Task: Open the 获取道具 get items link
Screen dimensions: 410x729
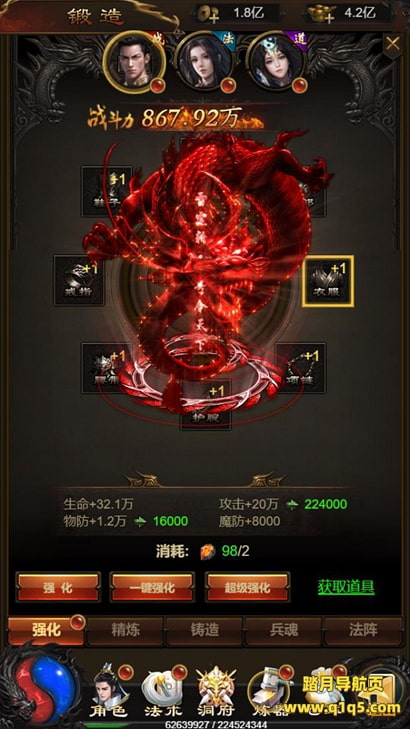Action: tap(346, 587)
